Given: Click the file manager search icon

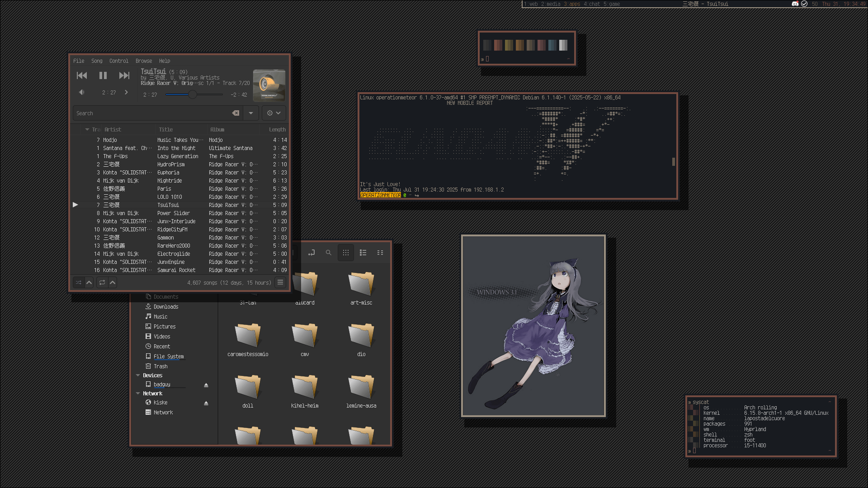Looking at the screenshot, I should click(x=329, y=253).
